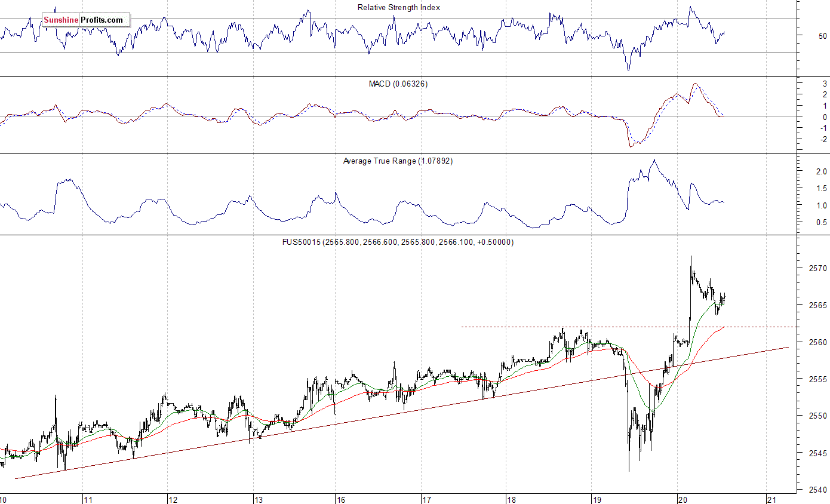Click date label 20 on time axis

682,499
